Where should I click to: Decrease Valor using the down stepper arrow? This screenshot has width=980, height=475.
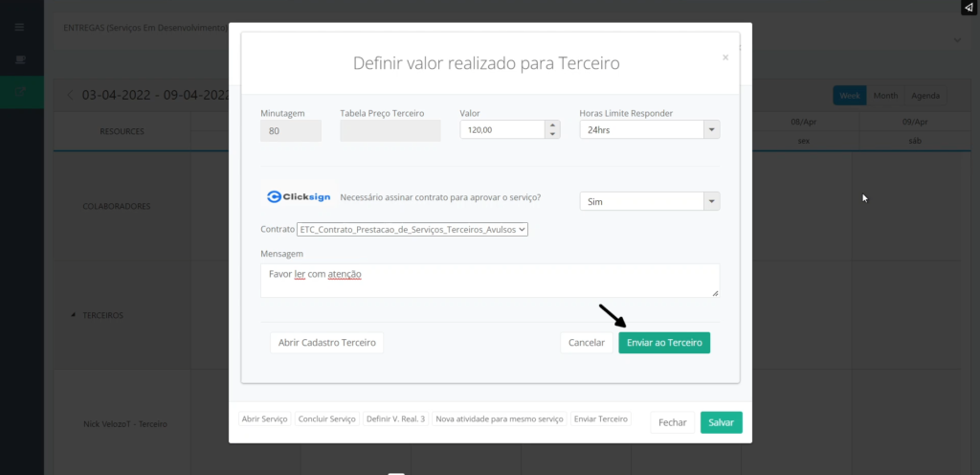552,134
